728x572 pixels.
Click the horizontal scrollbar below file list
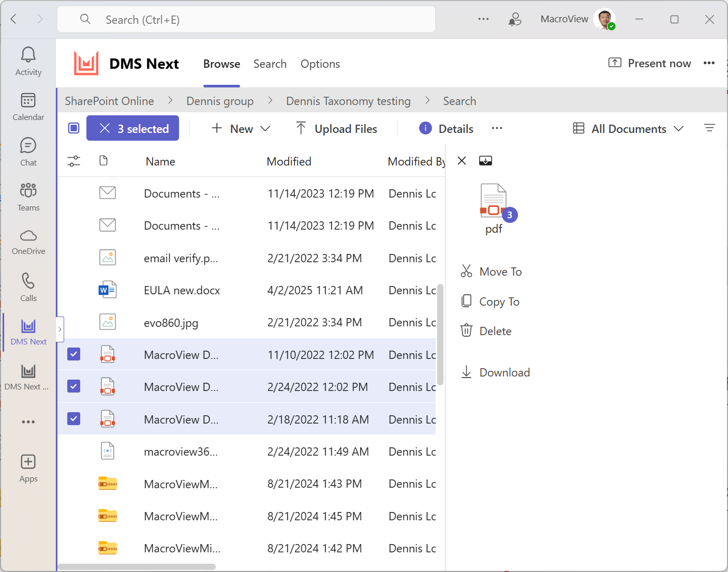click(137, 567)
